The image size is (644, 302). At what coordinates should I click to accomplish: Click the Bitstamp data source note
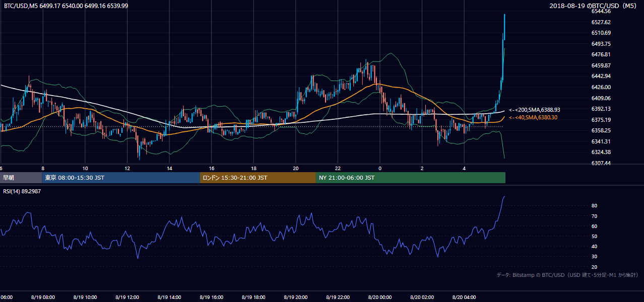click(x=567, y=275)
